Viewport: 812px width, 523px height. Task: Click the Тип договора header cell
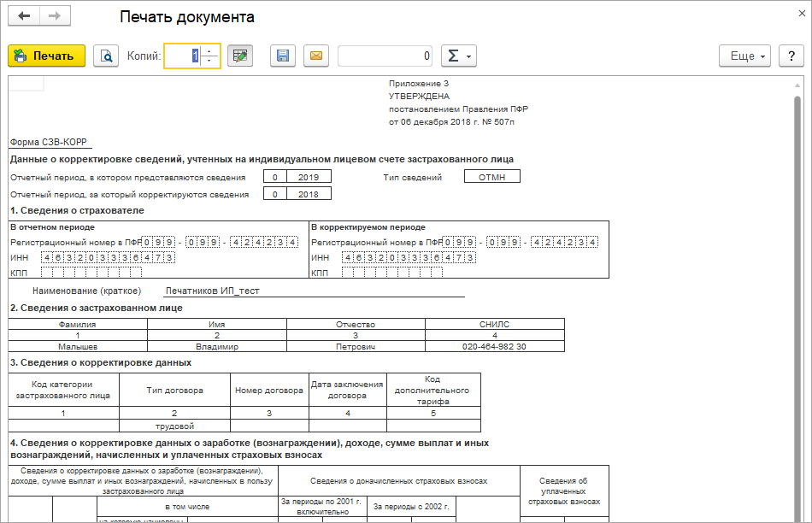tap(174, 390)
